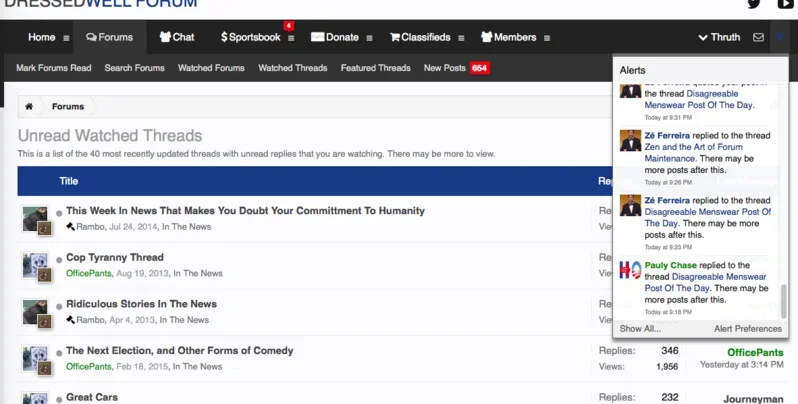This screenshot has width=798, height=404.
Task: Open the Cop Tyranny Thread
Action: [x=115, y=257]
